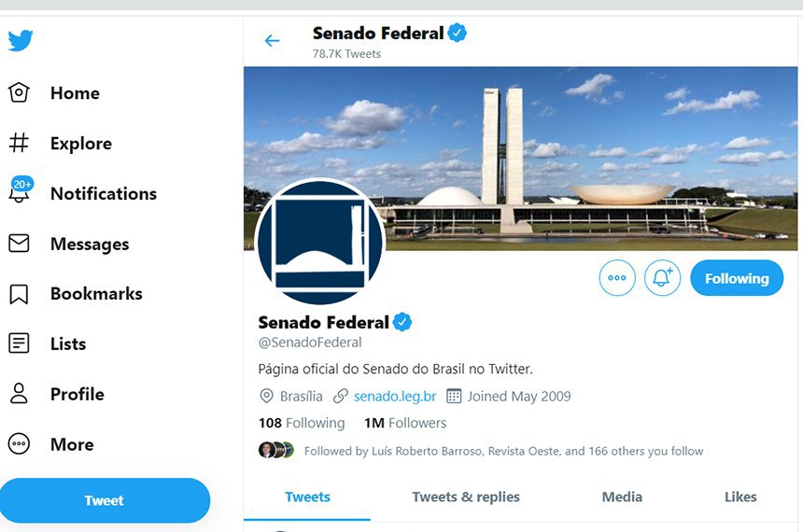Screen dimensions: 803x532
Task: Open Bookmarks from the sidebar
Action: click(95, 294)
